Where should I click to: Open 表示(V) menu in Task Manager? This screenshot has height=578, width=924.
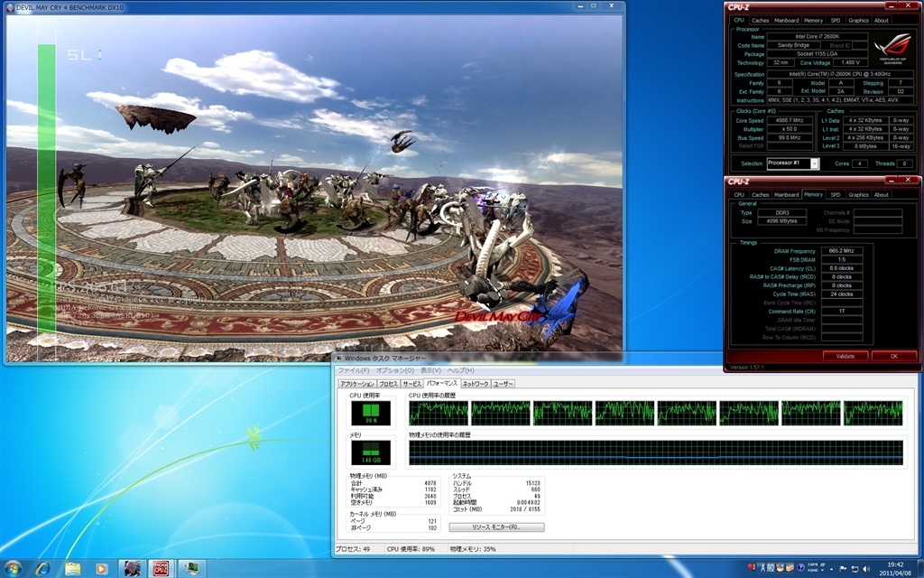(x=430, y=370)
